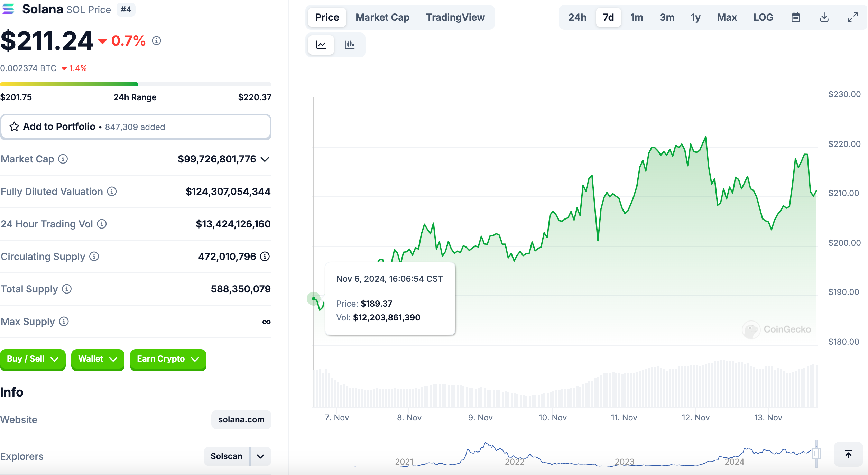Switch to the TradingView tab
The height and width of the screenshot is (475, 868).
[x=455, y=17]
